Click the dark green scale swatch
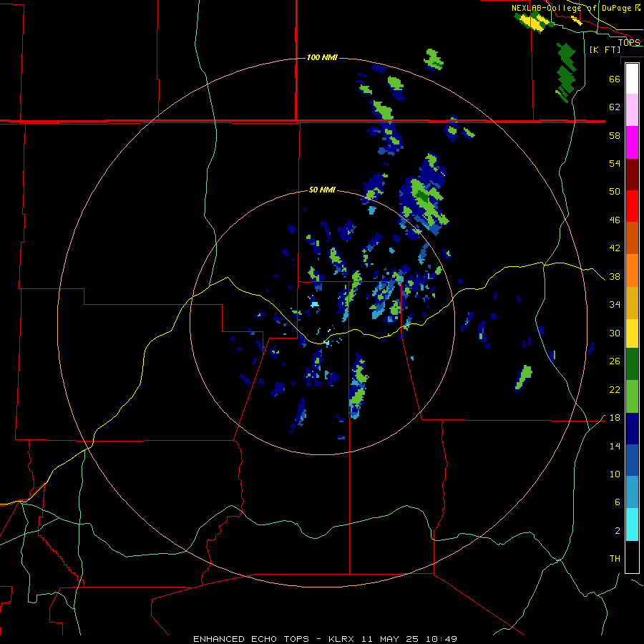 click(x=632, y=364)
